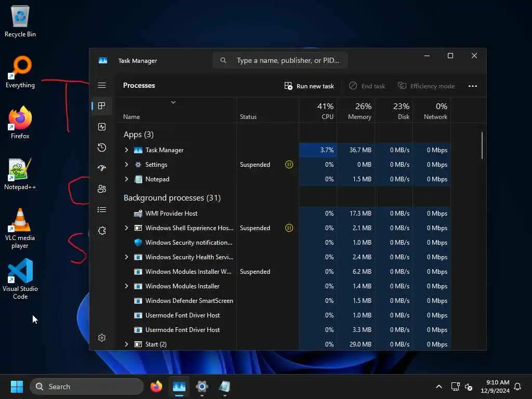Open the Performance sidebar icon
The width and height of the screenshot is (532, 399).
102,127
